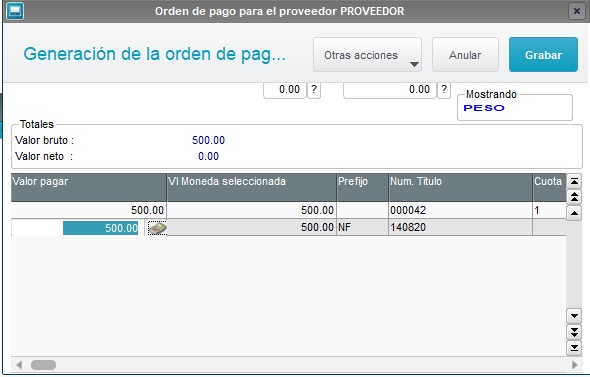Click the NF prefix cell
Image resolution: width=590 pixels, height=377 pixels.
[363, 228]
